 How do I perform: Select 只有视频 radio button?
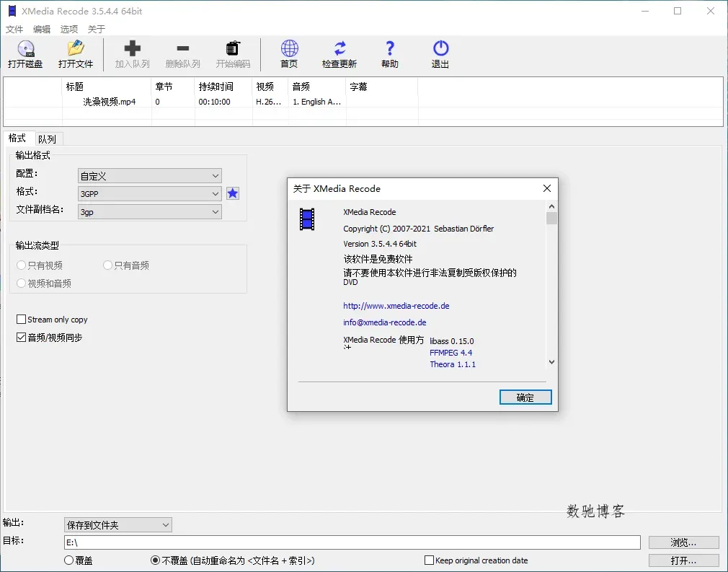(21, 265)
